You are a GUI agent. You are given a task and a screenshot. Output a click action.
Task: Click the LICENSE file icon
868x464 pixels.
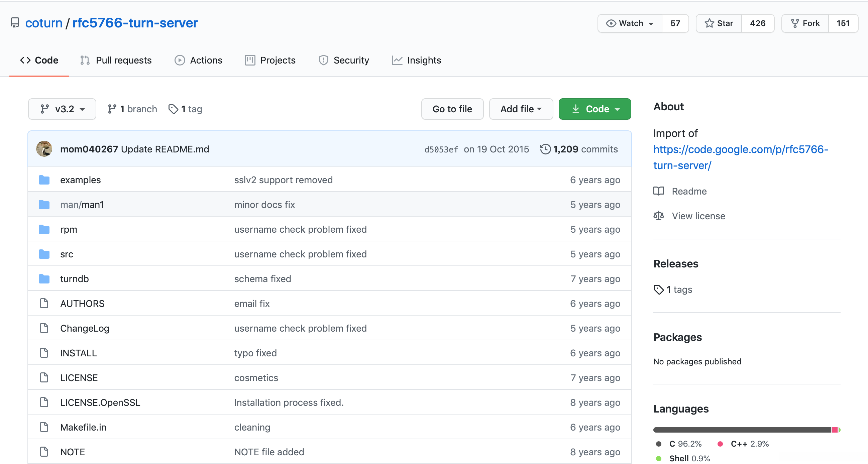[44, 378]
